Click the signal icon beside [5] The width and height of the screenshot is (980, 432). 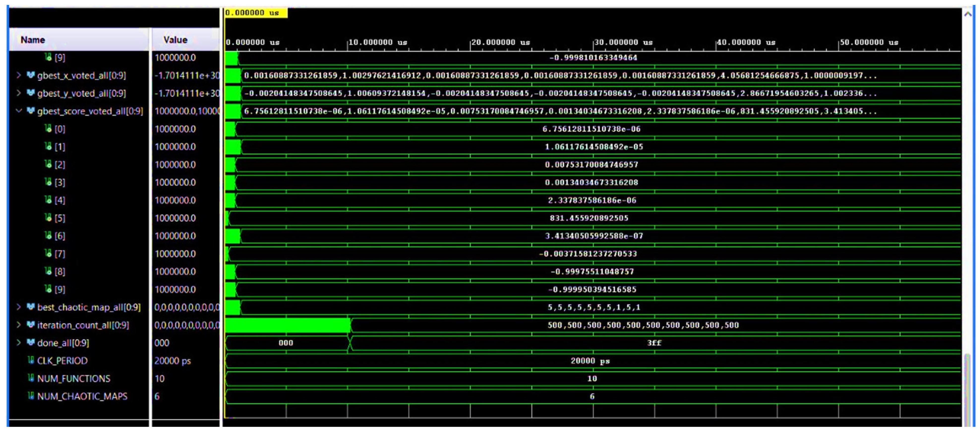48,218
